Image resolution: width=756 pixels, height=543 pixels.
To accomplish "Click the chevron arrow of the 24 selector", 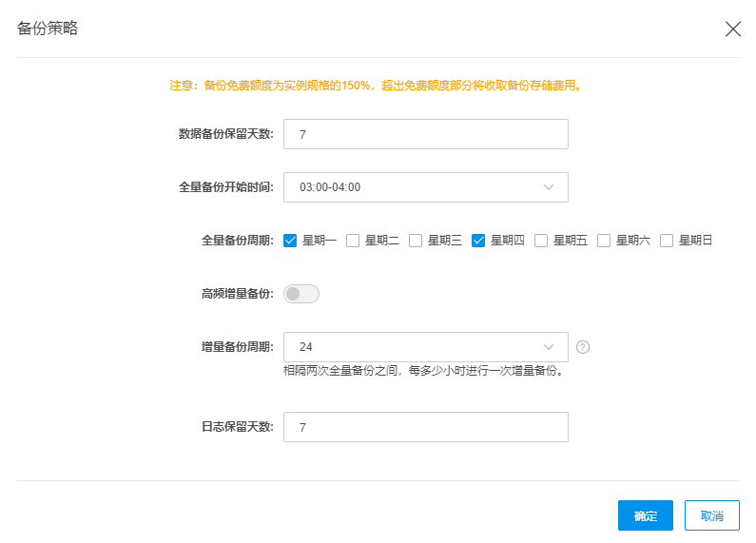I will point(549,347).
